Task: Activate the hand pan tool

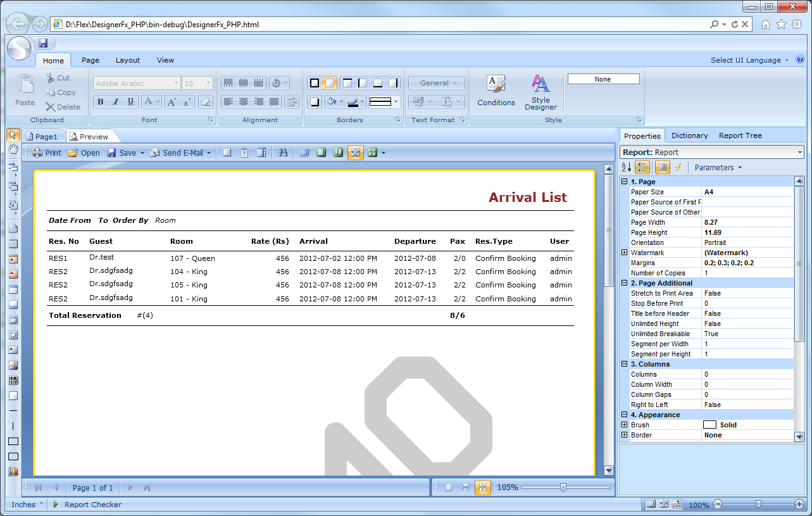Action: [x=13, y=149]
